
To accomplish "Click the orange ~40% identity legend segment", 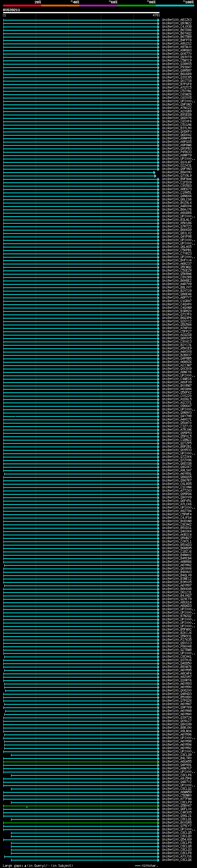I will pyautogui.click(x=60, y=6).
